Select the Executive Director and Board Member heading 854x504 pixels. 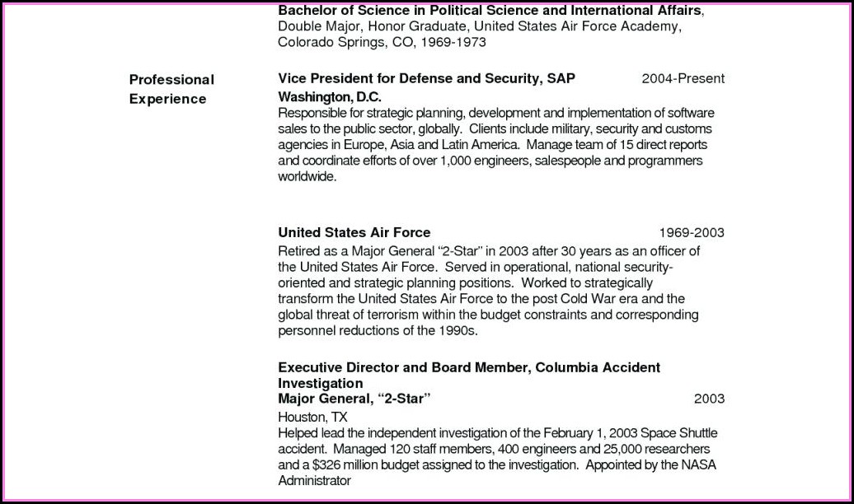(468, 367)
